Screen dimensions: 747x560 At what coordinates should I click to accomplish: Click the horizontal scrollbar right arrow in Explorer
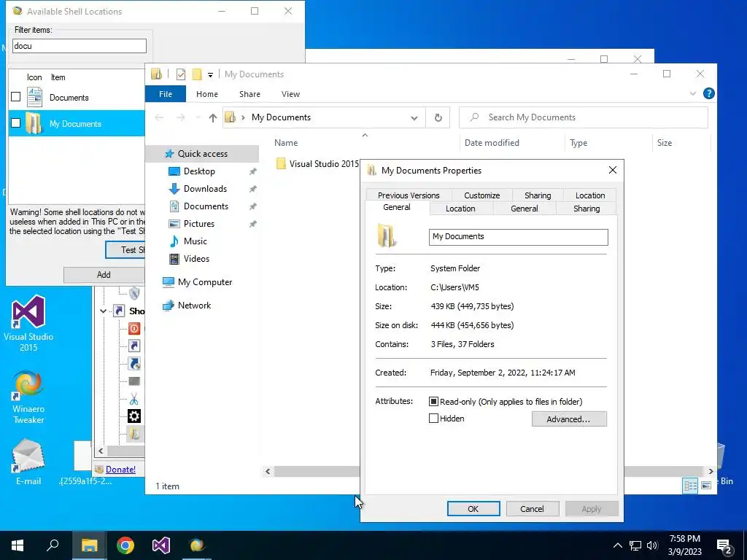(711, 472)
